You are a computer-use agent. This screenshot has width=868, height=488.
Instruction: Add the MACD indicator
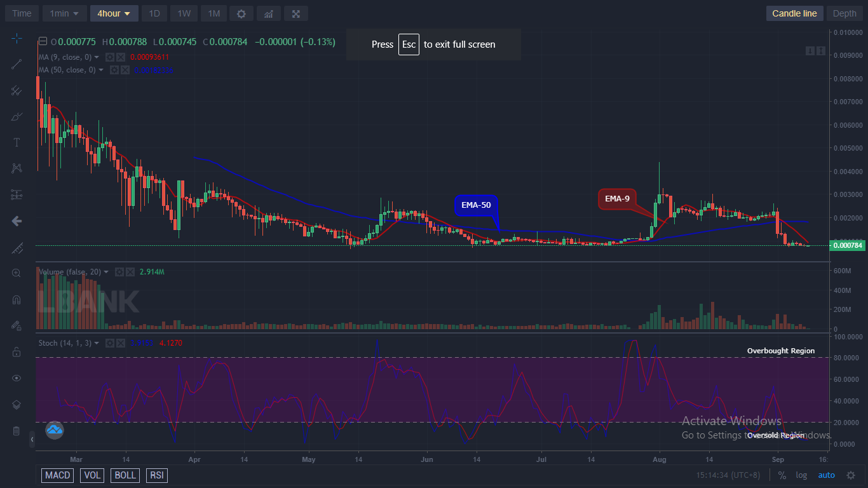pyautogui.click(x=58, y=475)
